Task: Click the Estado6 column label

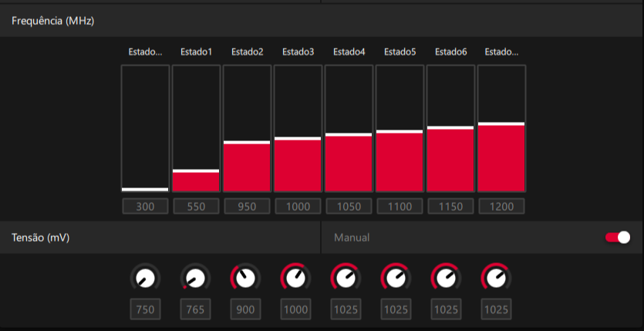Action: coord(451,52)
